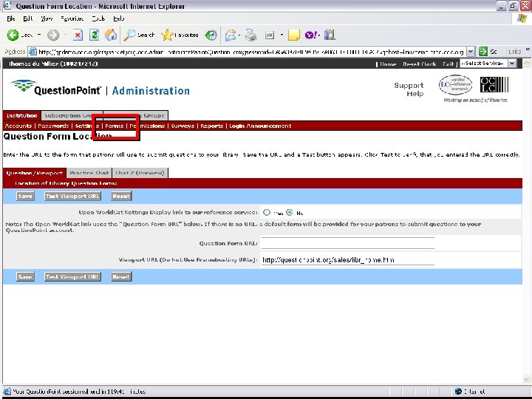Click the browser address bar URL

pos(251,52)
